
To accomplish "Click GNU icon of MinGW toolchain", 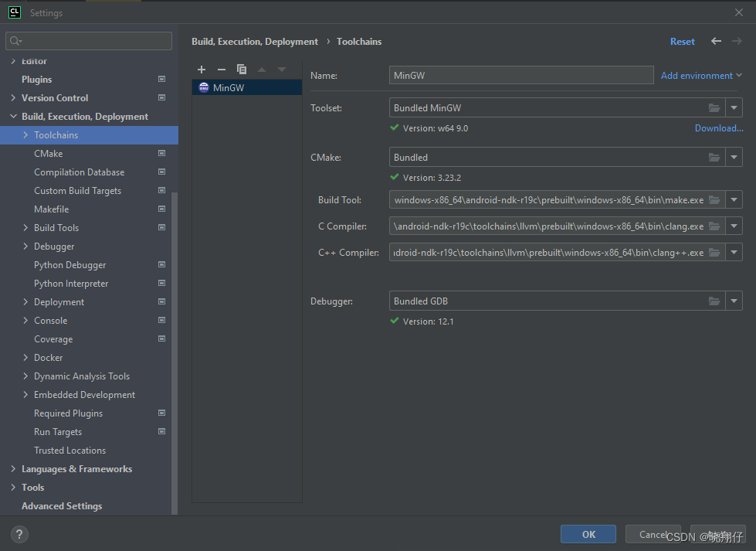I will (x=203, y=87).
